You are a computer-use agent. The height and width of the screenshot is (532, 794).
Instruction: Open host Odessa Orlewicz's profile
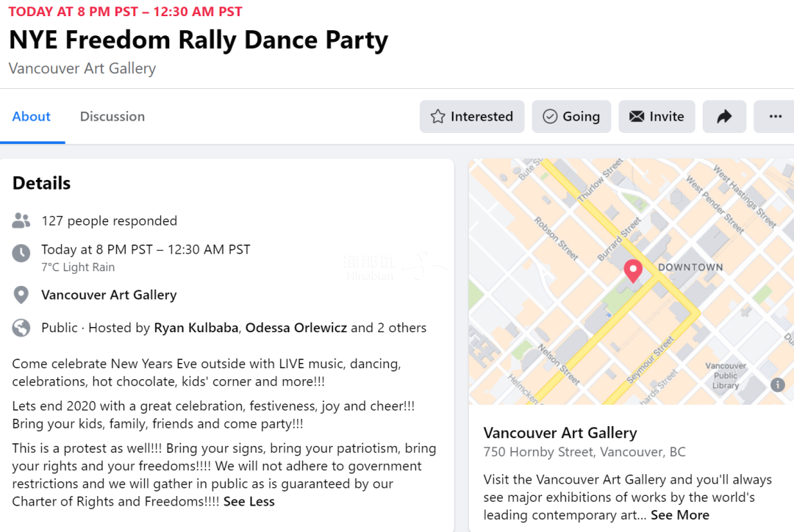click(x=296, y=328)
